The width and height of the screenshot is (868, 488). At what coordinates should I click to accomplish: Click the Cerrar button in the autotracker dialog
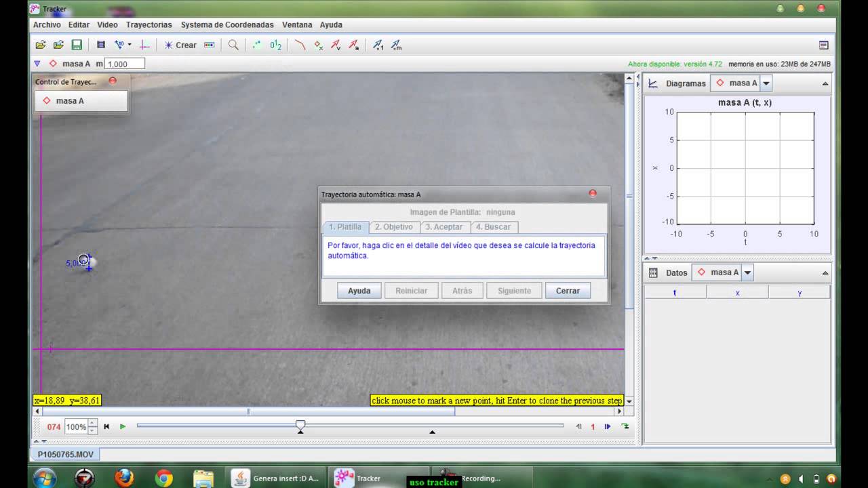tap(568, 291)
